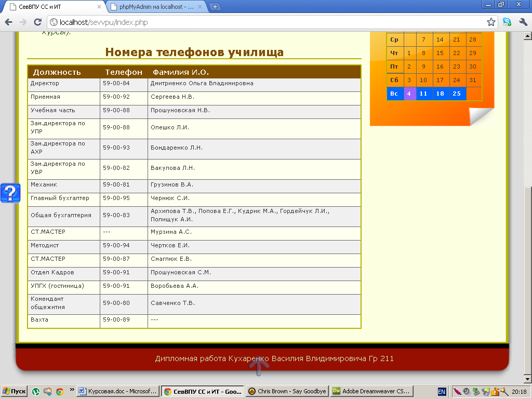Click the Общая бухгалтерия cell
532x399 pixels.
click(64, 217)
